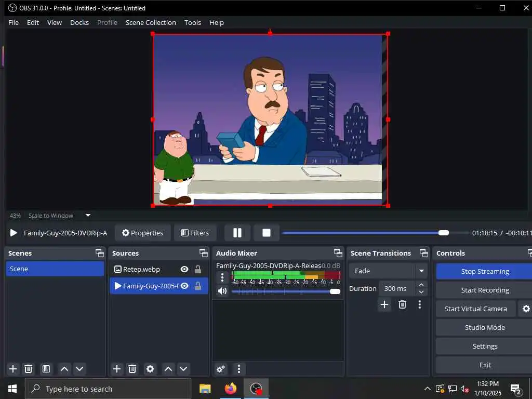Click Start Virtual Camera button

[x=476, y=309]
